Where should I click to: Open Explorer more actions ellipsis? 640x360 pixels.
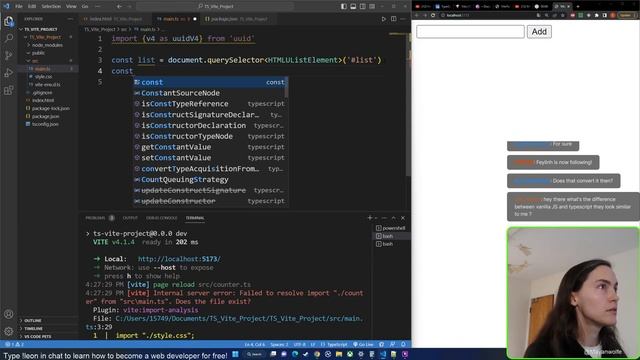click(x=70, y=19)
